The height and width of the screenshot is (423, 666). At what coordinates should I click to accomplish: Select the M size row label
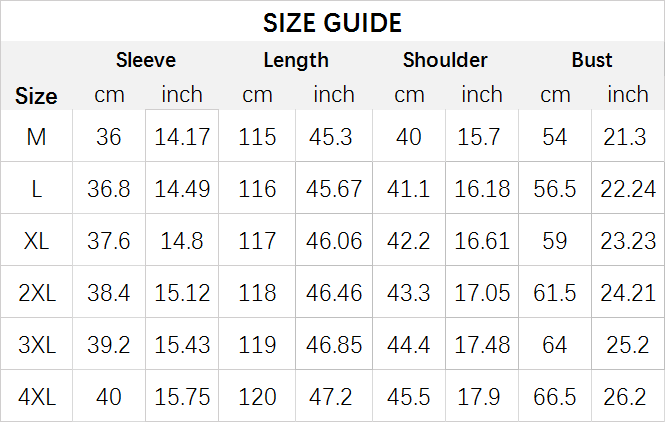(x=36, y=137)
